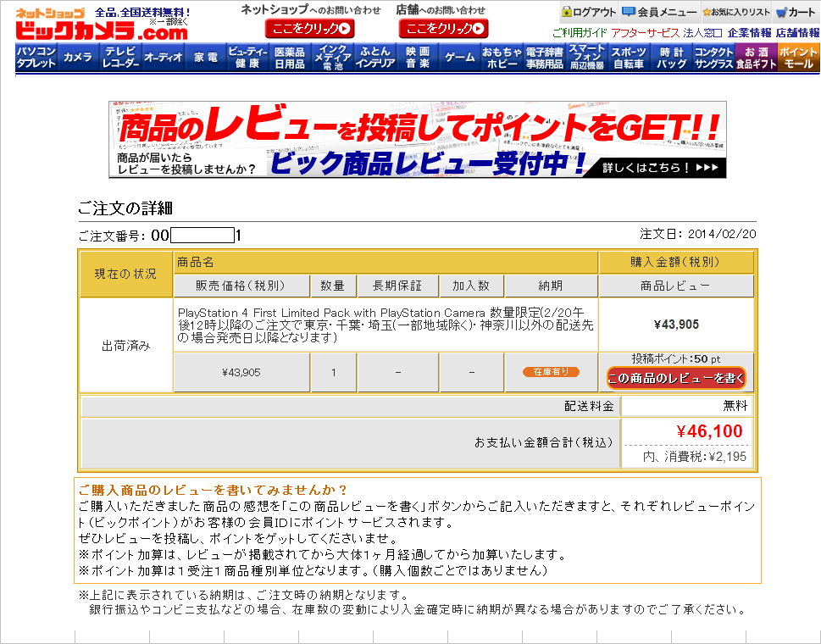The image size is (821, 644).
Task: Select オーディオ category tab
Action: (x=163, y=57)
